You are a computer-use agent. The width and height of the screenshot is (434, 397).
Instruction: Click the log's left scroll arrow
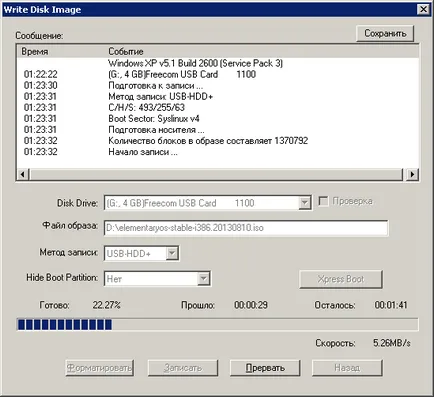coord(23,174)
